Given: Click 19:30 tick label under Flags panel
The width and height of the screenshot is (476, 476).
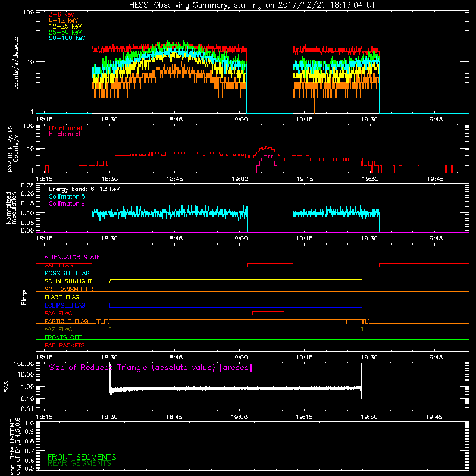Looking at the screenshot, I should pyautogui.click(x=369, y=358).
